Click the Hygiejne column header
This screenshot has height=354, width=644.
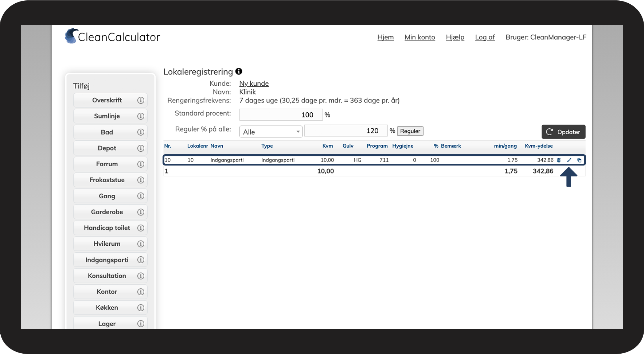pos(403,146)
